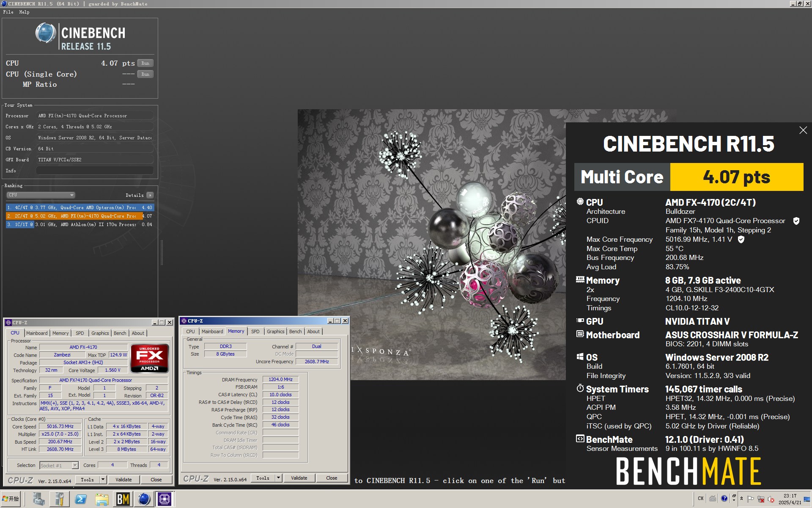Click the Core Speed 5016.73 MHz value
Image resolution: width=812 pixels, height=508 pixels.
[60, 426]
